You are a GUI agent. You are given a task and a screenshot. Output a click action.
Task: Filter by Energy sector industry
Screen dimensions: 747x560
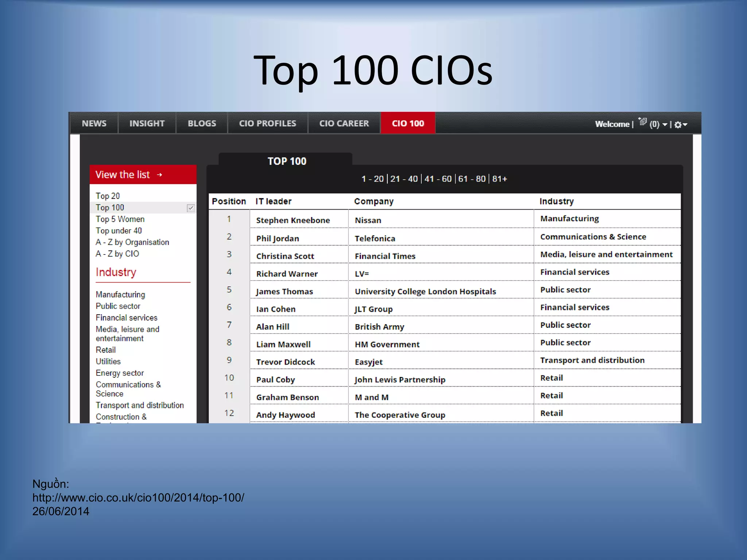(x=120, y=373)
